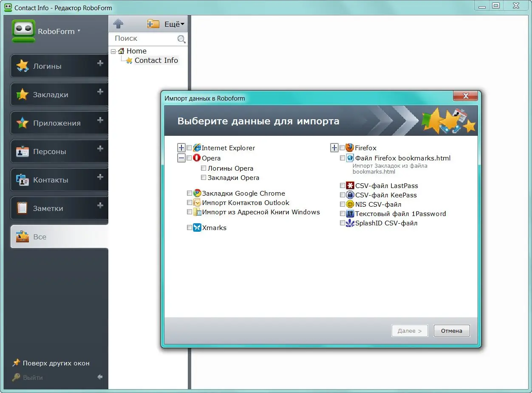532x393 pixels.
Task: Click the Отмена button
Action: coord(452,331)
